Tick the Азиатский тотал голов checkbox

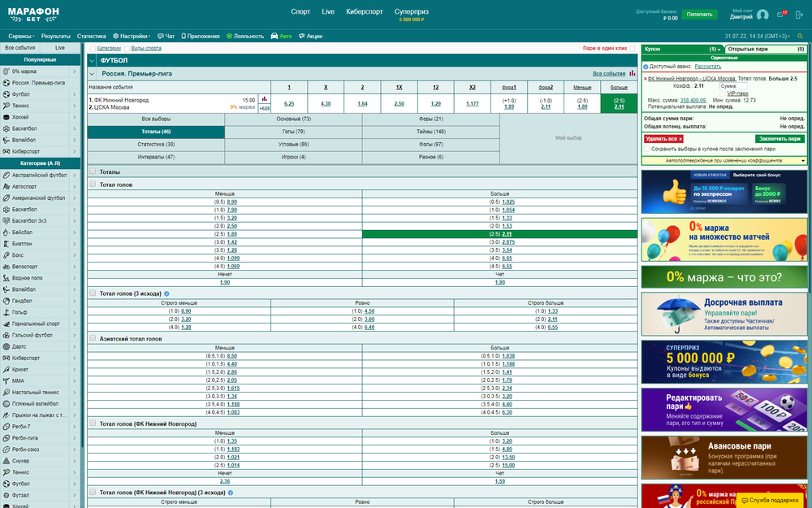coord(93,338)
